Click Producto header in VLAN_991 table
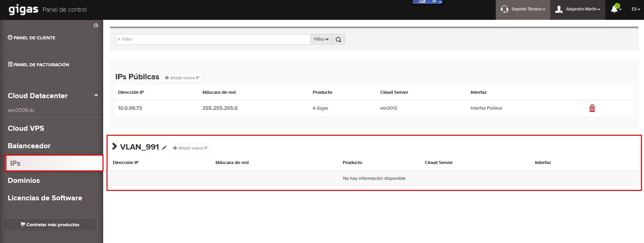 tap(352, 163)
